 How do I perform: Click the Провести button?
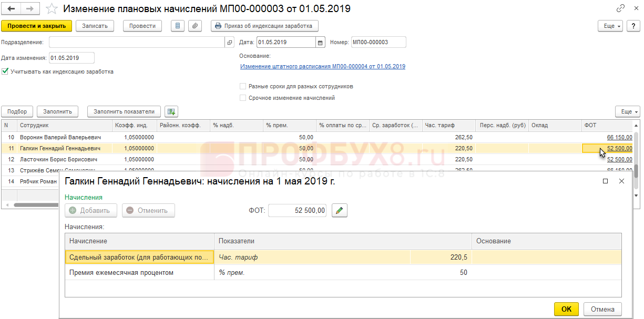[142, 26]
